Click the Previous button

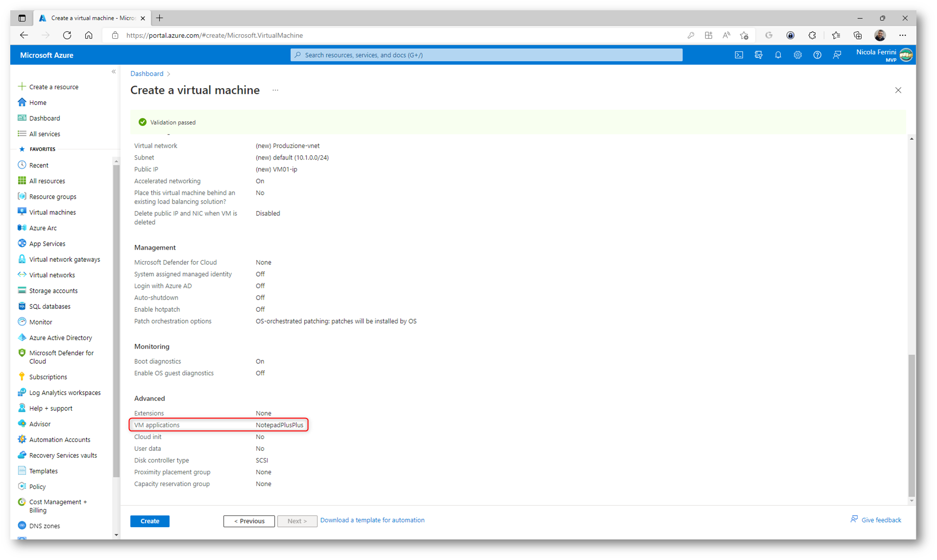point(249,521)
